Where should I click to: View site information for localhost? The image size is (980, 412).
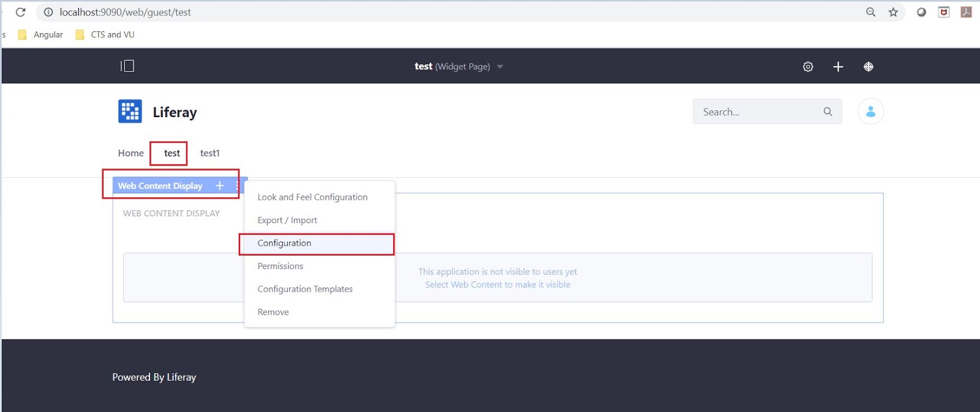coord(48,12)
